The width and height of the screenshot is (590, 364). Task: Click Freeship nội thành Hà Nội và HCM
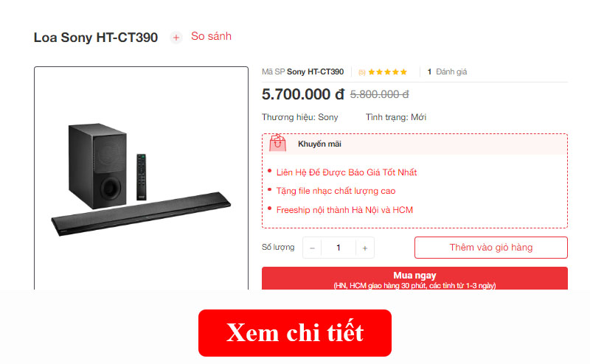pyautogui.click(x=344, y=210)
